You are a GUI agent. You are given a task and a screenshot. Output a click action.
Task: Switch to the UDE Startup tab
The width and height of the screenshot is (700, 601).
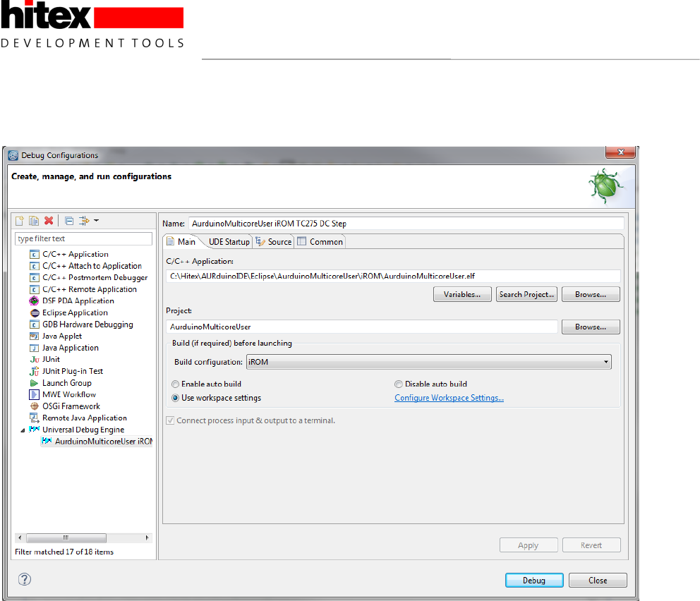(229, 242)
